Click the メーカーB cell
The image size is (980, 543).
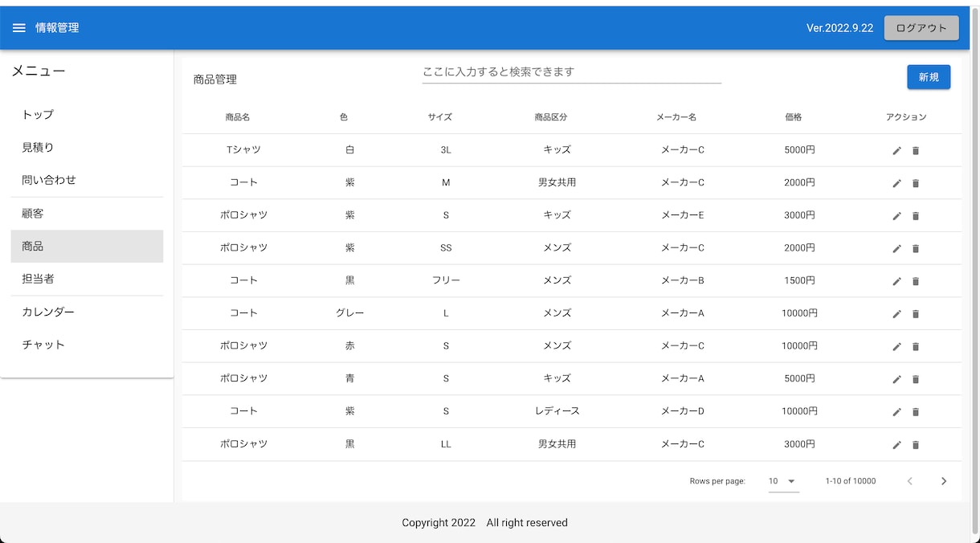tap(683, 281)
